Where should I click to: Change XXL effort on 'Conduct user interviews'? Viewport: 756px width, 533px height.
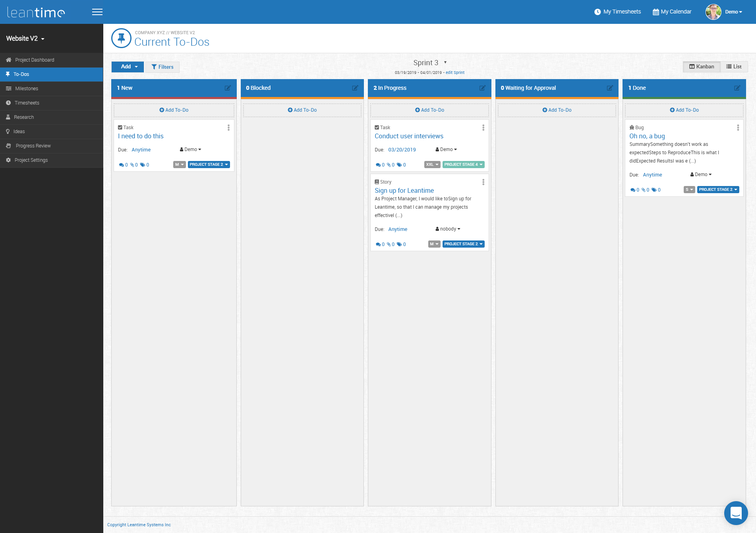tap(432, 165)
